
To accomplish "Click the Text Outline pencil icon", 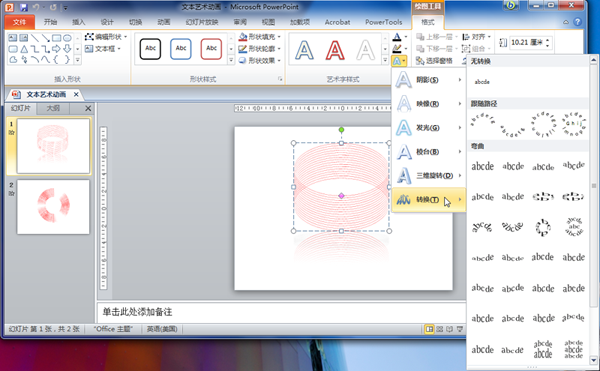I will (x=397, y=49).
